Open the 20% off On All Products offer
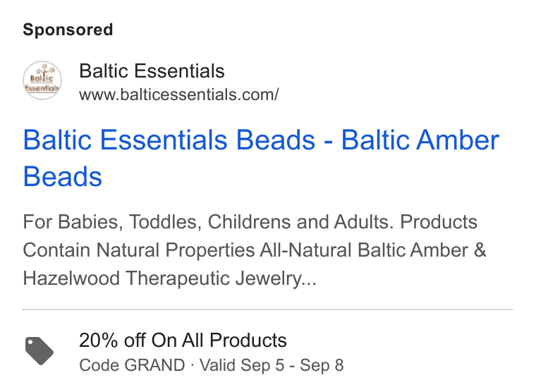536x392 pixels. 183,341
